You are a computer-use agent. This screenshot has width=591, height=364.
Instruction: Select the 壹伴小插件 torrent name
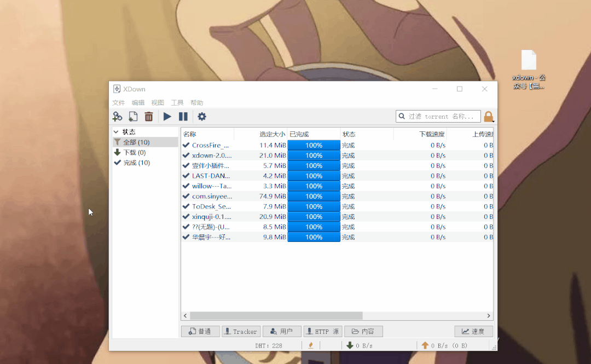coord(211,166)
